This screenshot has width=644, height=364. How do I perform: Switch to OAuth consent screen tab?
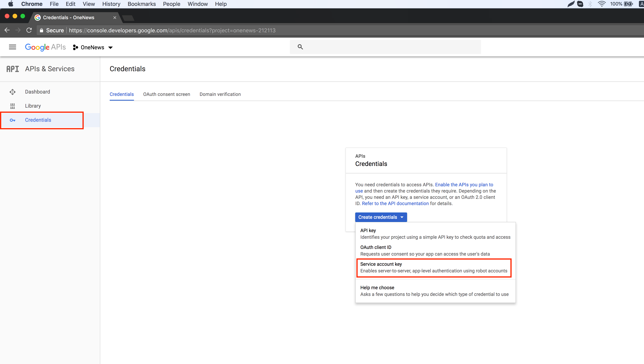(167, 94)
